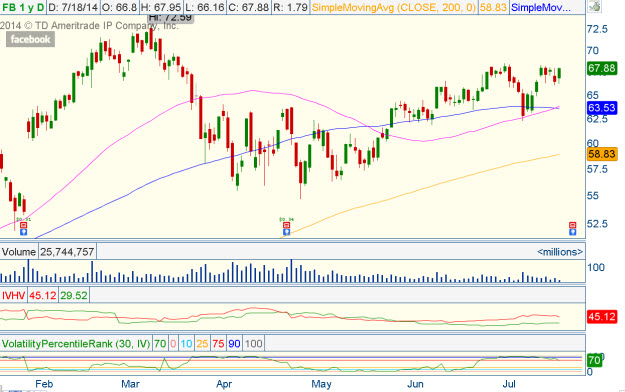Click the date value D: 7/18/14

coord(73,7)
